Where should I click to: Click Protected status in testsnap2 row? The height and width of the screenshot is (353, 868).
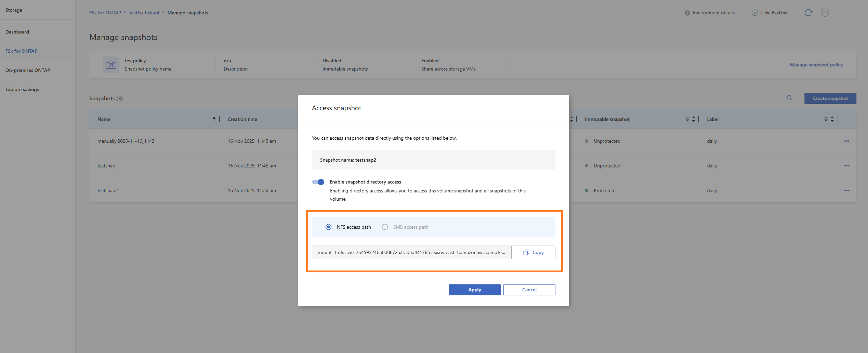coord(604,190)
